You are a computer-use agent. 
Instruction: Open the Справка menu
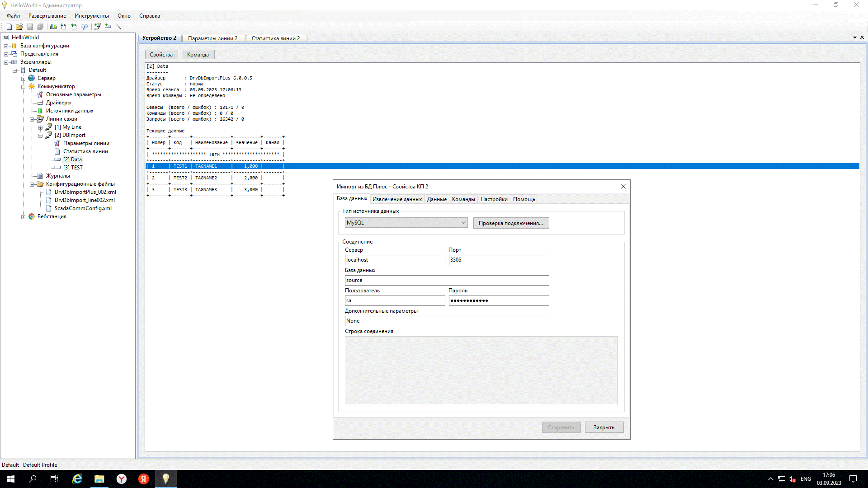(150, 16)
